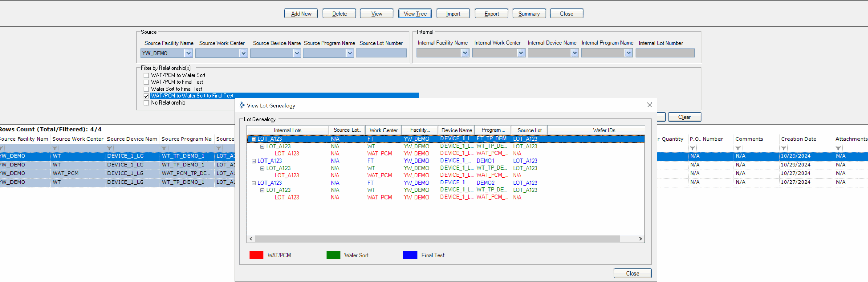868x282 pixels.
Task: Click the filter icon under P.O. Number column
Action: (692, 148)
